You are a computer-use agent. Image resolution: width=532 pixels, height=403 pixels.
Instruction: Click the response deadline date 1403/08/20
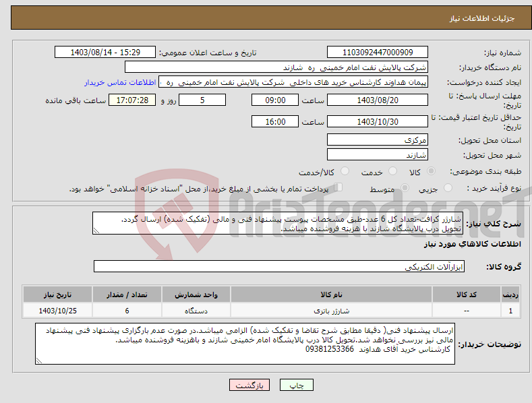click(378, 100)
